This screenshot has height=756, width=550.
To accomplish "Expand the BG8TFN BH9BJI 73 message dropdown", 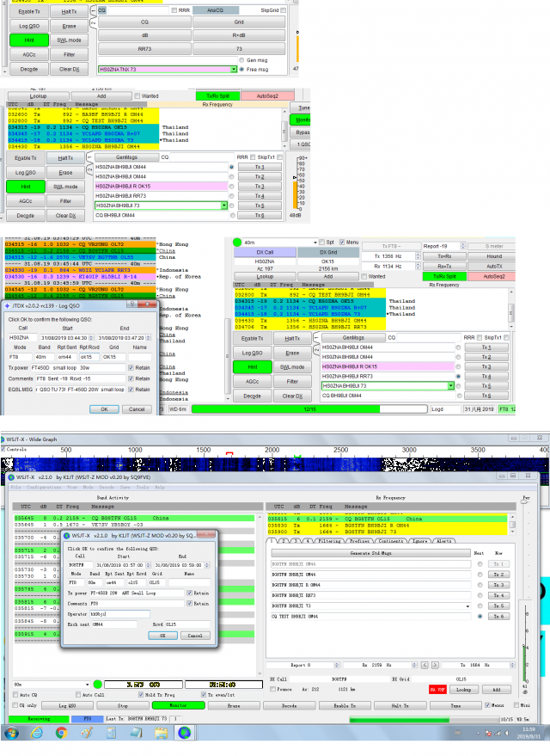I will point(467,606).
